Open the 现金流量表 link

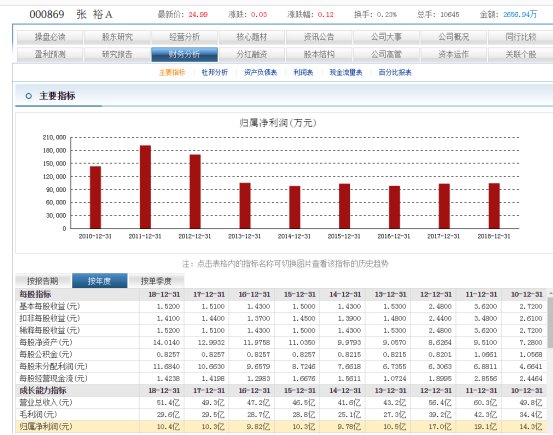coord(346,73)
